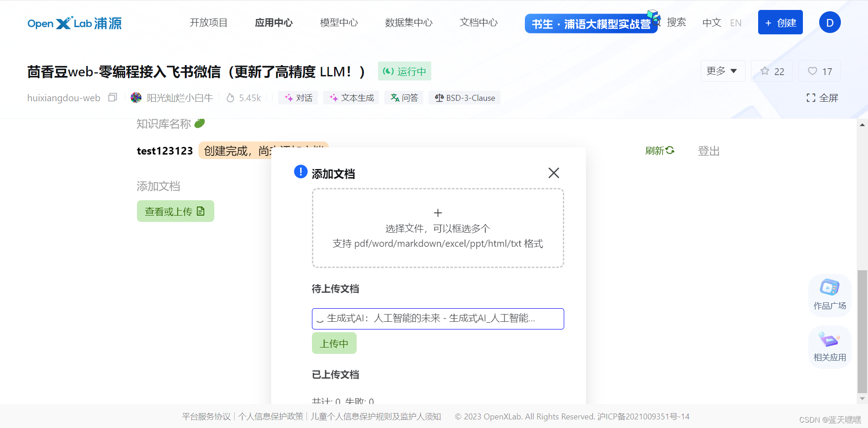The height and width of the screenshot is (428, 868).
Task: Go to 模型中心
Action: pyautogui.click(x=339, y=23)
